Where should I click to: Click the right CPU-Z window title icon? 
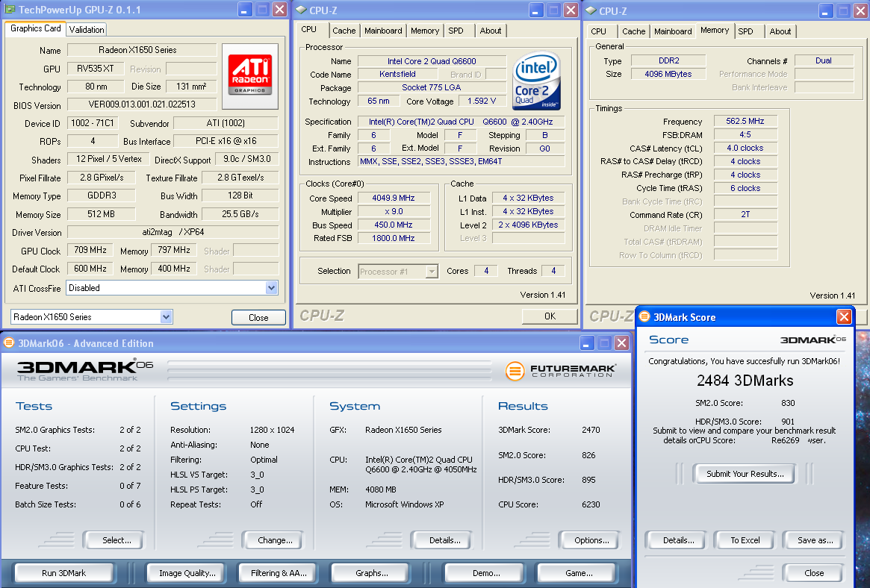pos(591,10)
